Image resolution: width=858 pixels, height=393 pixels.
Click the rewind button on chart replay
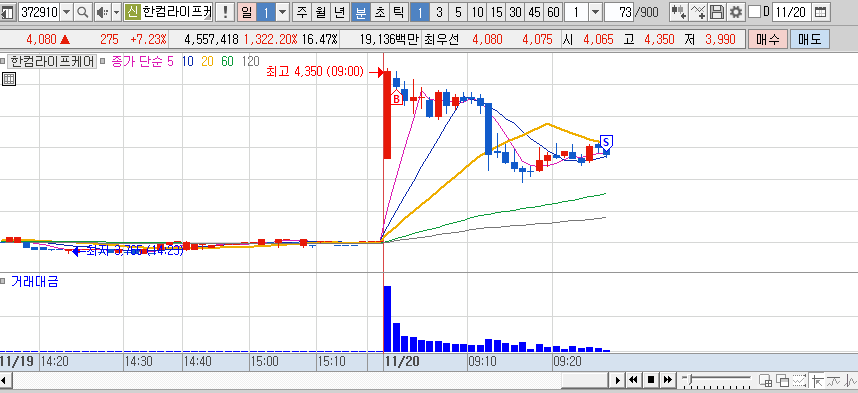(634, 380)
